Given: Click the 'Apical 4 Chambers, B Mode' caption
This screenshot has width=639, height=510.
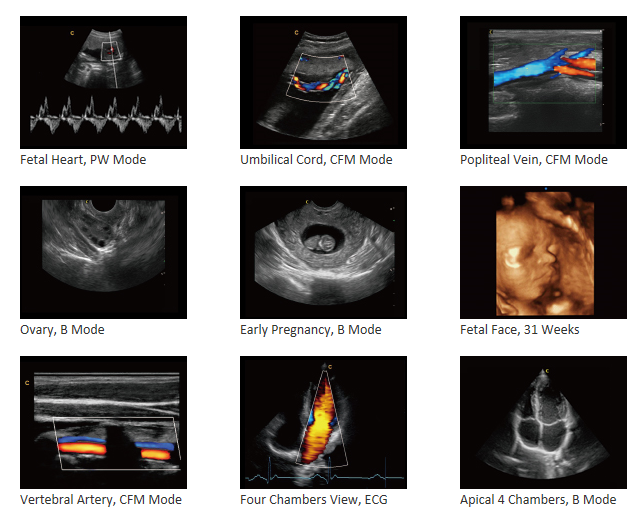Looking at the screenshot, I should point(538,500).
